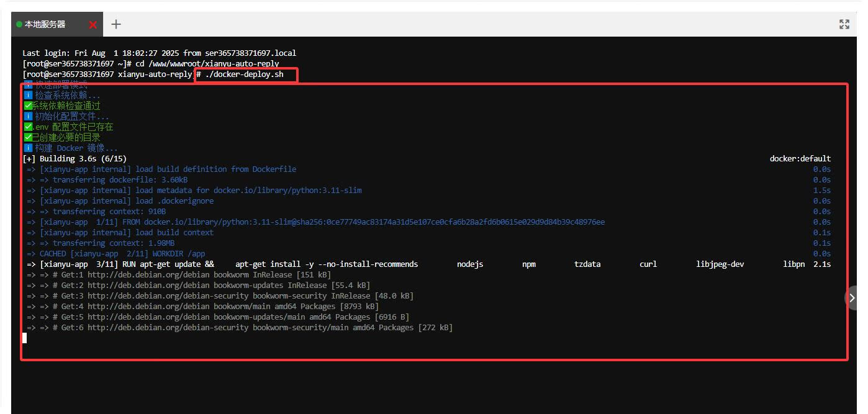Click the blue info icon beside 构建 Docker 镜像
The image size is (868, 414).
coord(28,148)
